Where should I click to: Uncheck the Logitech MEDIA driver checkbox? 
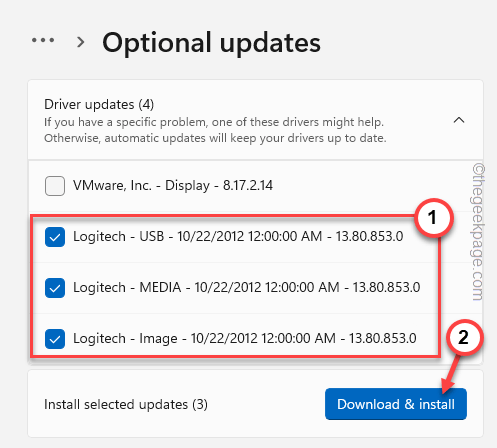55,288
